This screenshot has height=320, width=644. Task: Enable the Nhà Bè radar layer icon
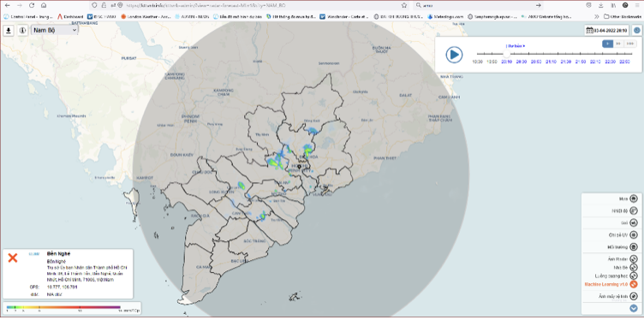(634, 267)
